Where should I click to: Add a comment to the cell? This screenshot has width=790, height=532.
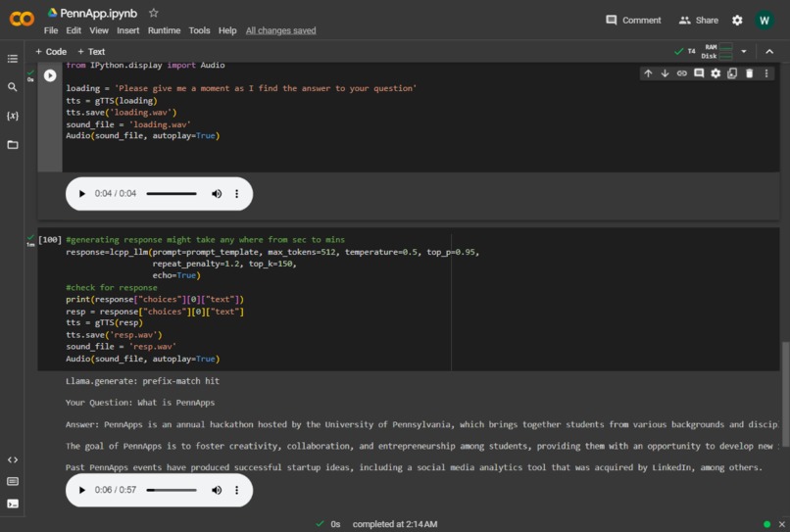699,73
